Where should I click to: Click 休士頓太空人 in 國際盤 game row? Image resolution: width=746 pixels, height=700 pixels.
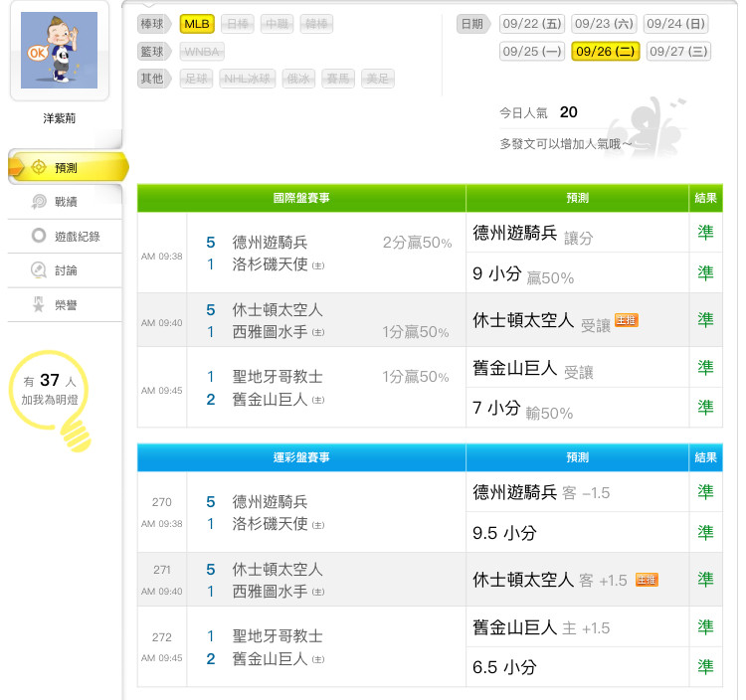[278, 309]
